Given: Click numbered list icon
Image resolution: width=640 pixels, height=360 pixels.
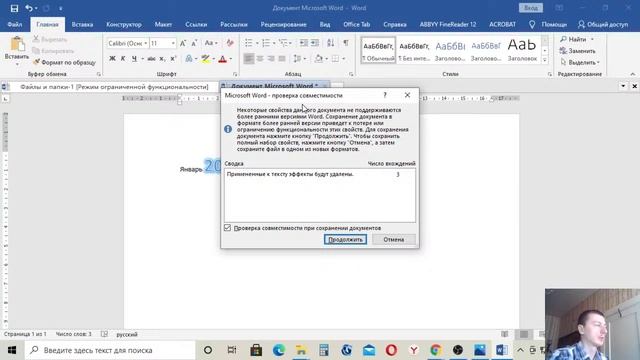Looking at the screenshot, I should 266,43.
